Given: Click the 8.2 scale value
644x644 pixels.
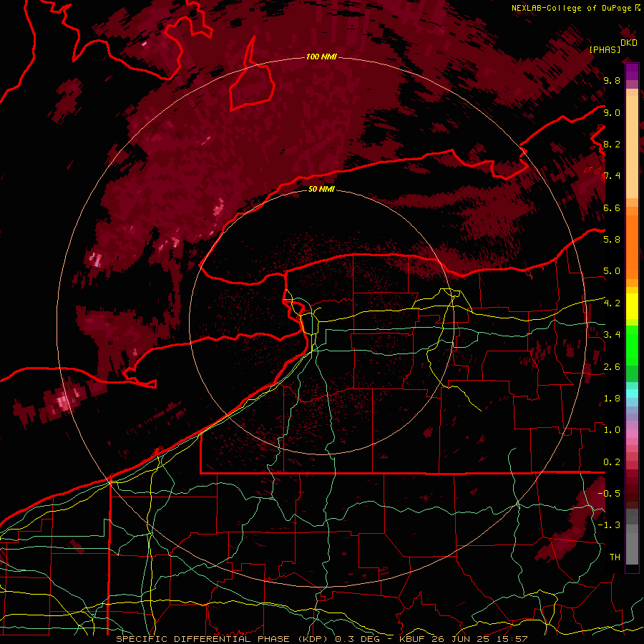Looking at the screenshot, I should [x=612, y=144].
